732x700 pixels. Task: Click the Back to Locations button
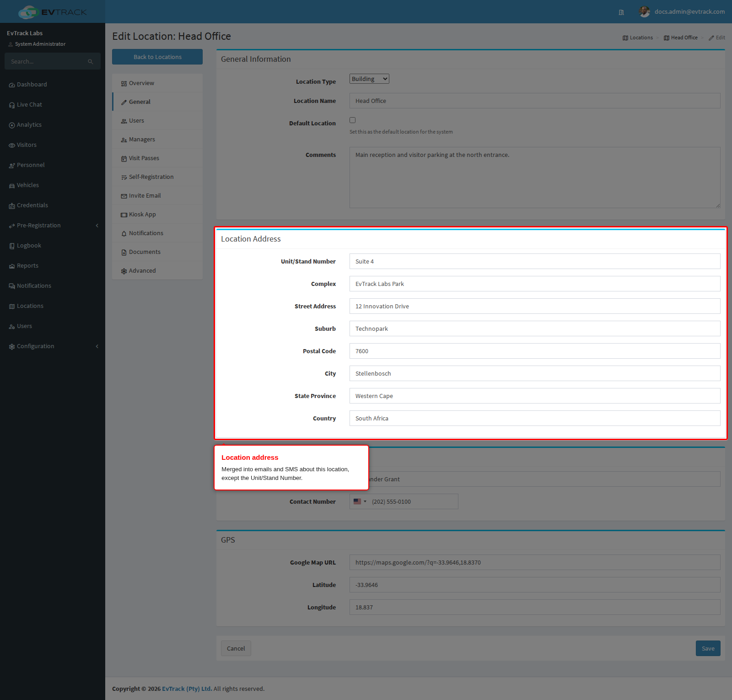click(x=157, y=57)
